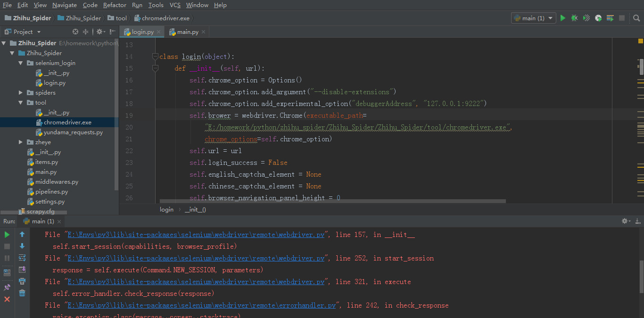Toggle pin tab in the Run panel
The width and height of the screenshot is (644, 318).
[7, 287]
